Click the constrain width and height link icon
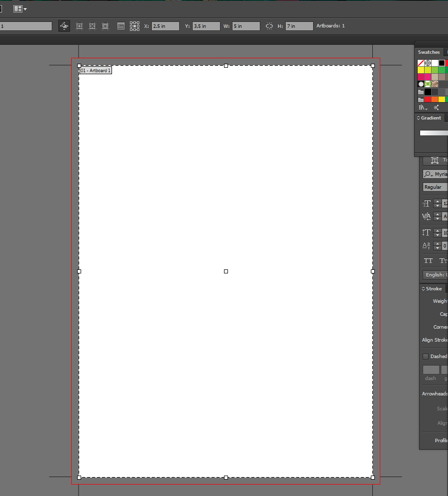The width and height of the screenshot is (448, 496). pos(269,26)
